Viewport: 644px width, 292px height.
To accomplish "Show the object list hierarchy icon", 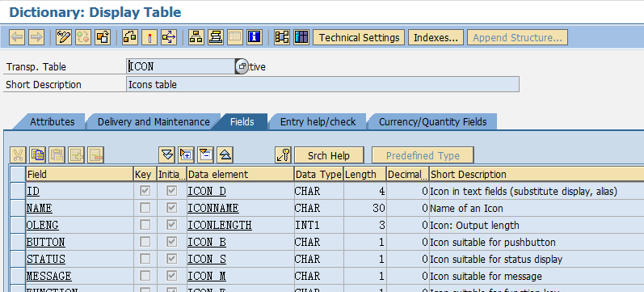I will (x=196, y=37).
